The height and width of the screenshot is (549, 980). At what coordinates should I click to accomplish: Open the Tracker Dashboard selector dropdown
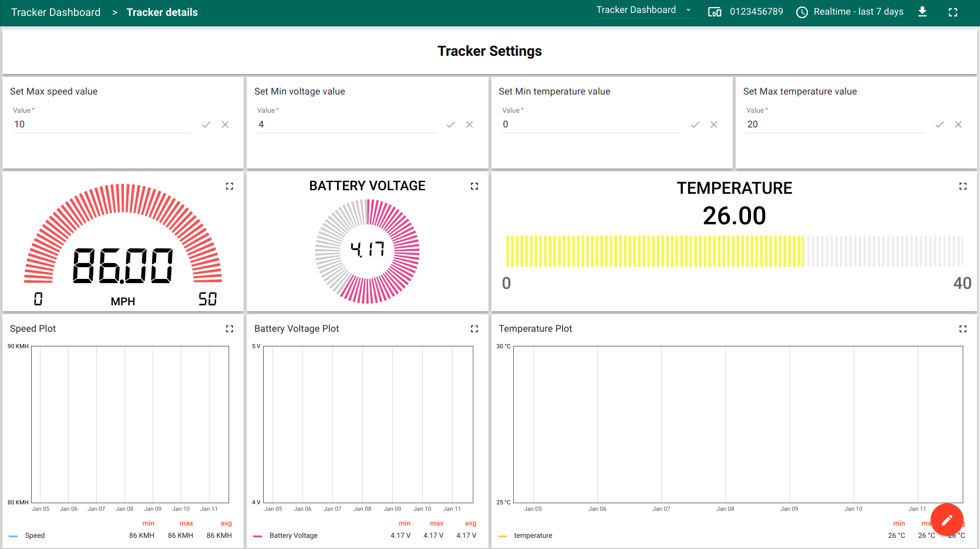pos(644,10)
